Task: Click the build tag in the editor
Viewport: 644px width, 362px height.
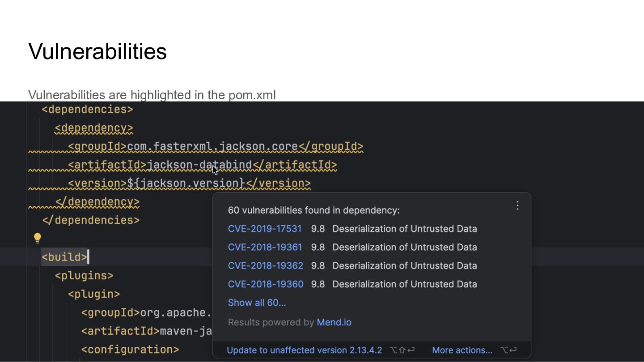Action: (64, 257)
